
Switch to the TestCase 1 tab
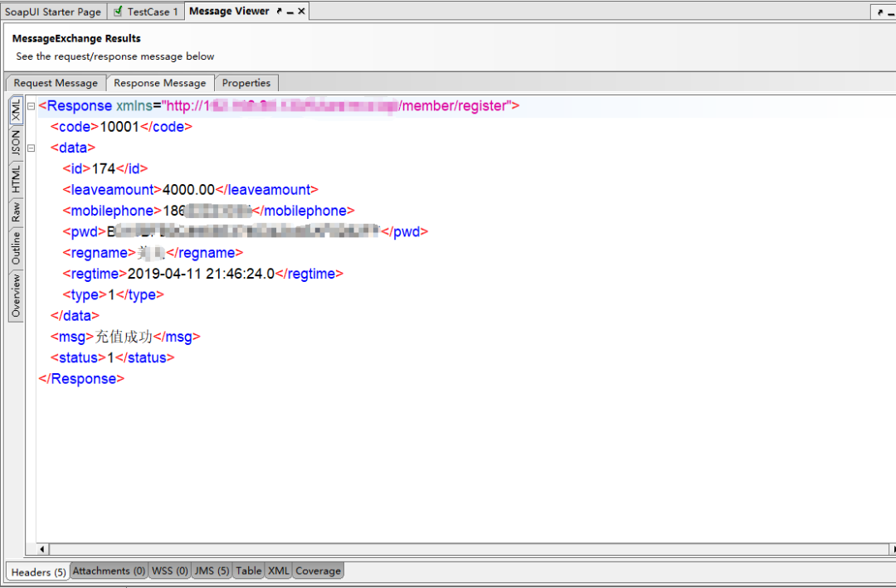tap(146, 12)
